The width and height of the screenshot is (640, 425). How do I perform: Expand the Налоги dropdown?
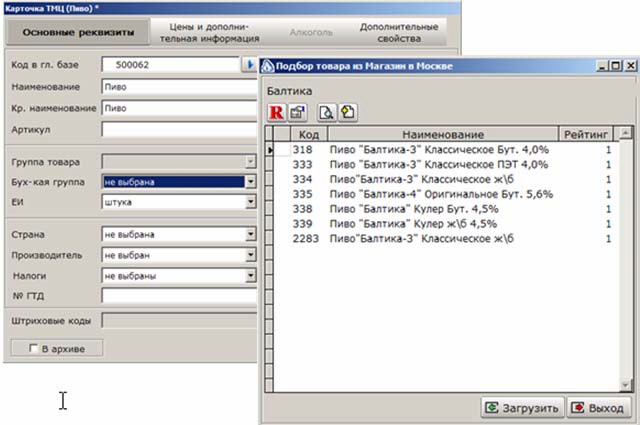coord(251,276)
